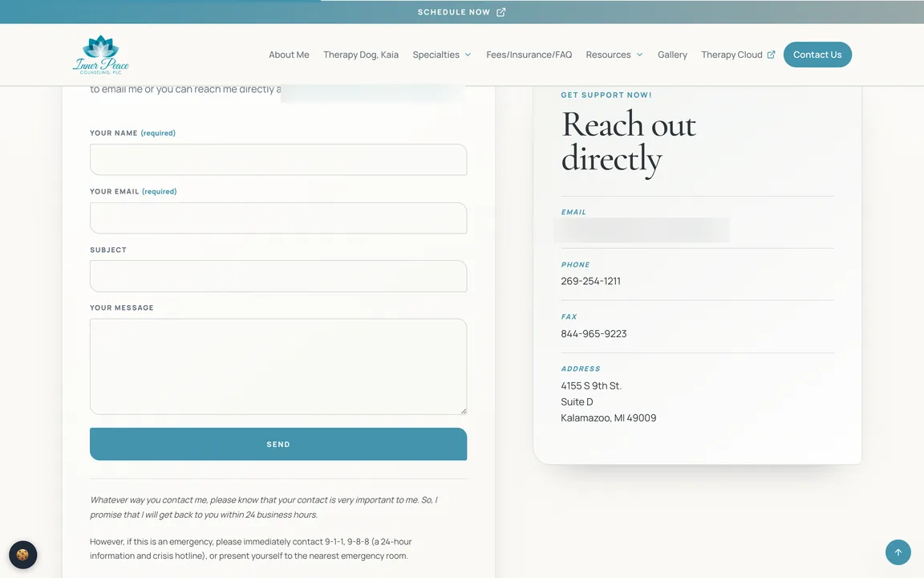924x578 pixels.
Task: Click the Subject field label
Action: click(107, 250)
